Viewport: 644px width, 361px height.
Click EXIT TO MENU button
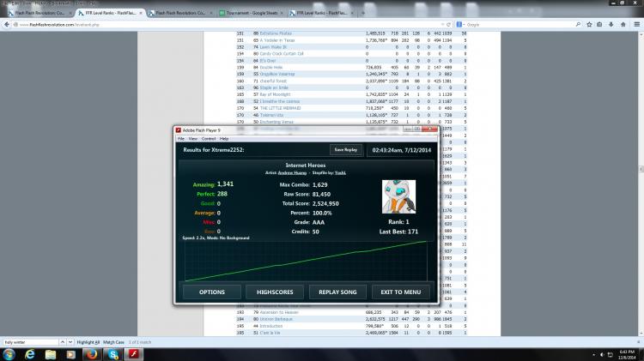click(400, 292)
